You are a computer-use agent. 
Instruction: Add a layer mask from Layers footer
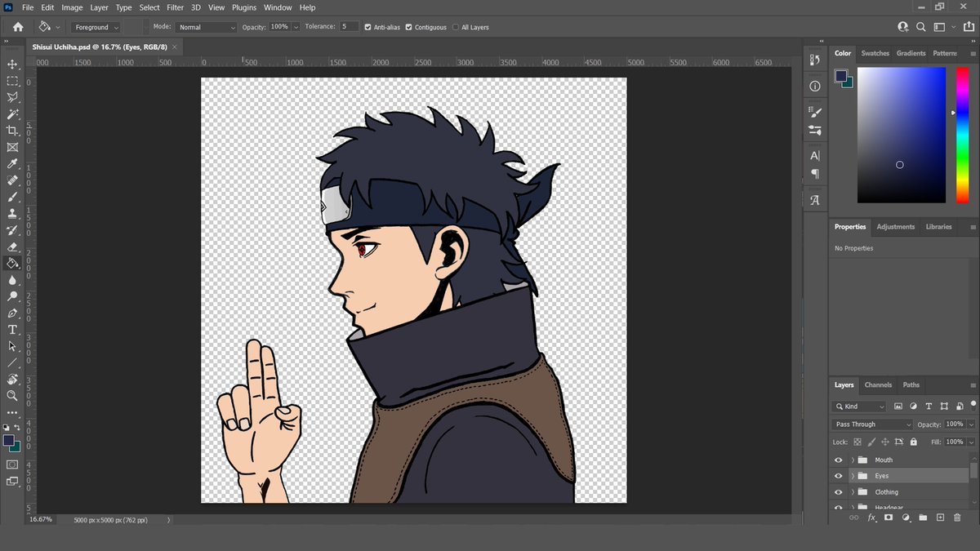tap(889, 518)
